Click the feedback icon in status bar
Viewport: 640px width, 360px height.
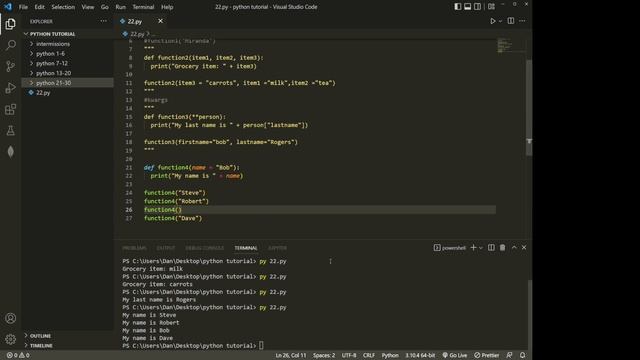pyautogui.click(x=509, y=355)
